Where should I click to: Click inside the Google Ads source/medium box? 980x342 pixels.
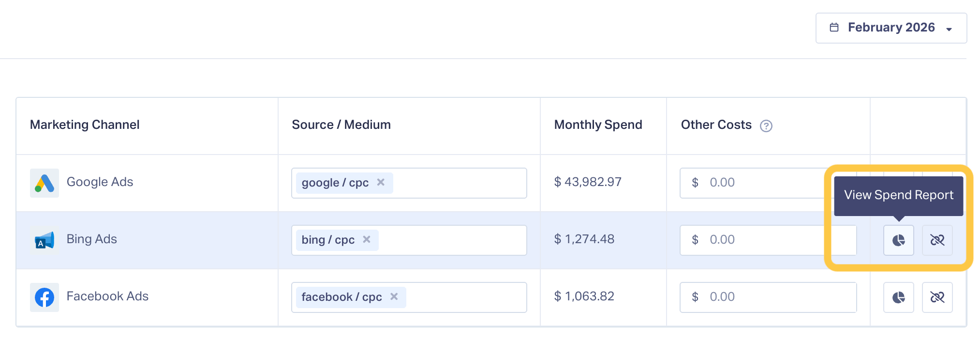[x=460, y=183]
